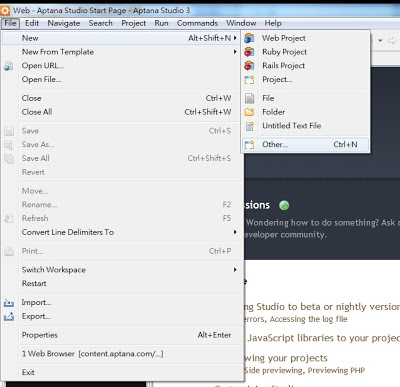
Task: Select Untitled Text File entry
Action: pos(306,126)
